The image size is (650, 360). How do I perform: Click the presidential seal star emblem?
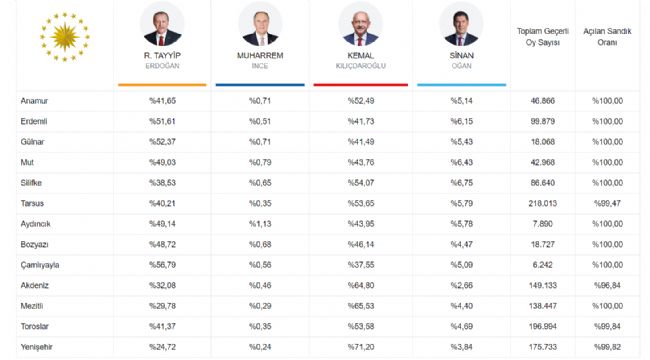coord(65,37)
